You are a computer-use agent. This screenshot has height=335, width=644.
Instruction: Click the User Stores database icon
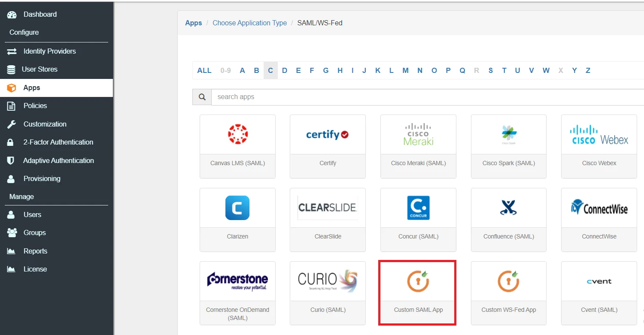pos(11,69)
